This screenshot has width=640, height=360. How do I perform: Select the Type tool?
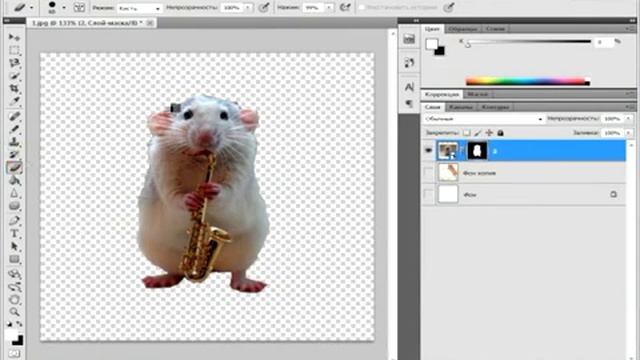tap(14, 234)
